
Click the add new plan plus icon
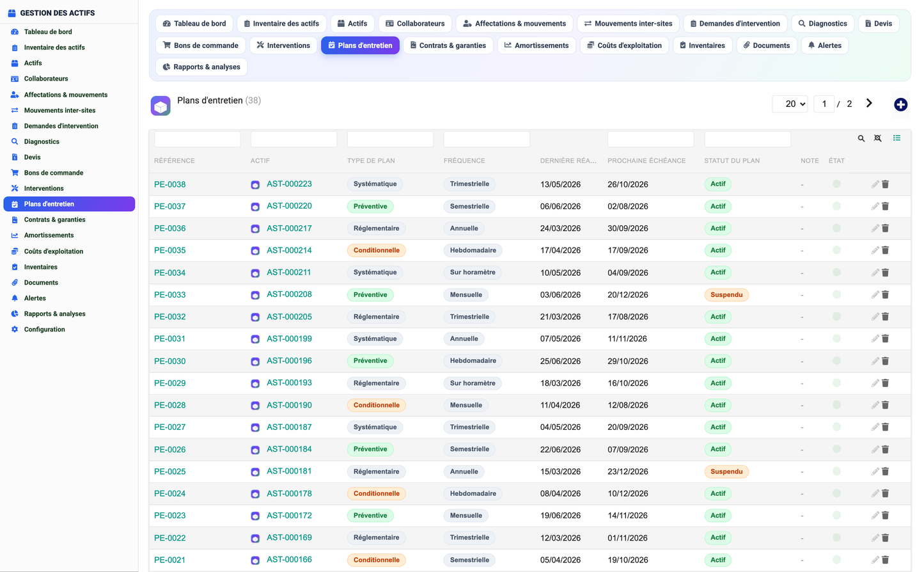coord(900,104)
